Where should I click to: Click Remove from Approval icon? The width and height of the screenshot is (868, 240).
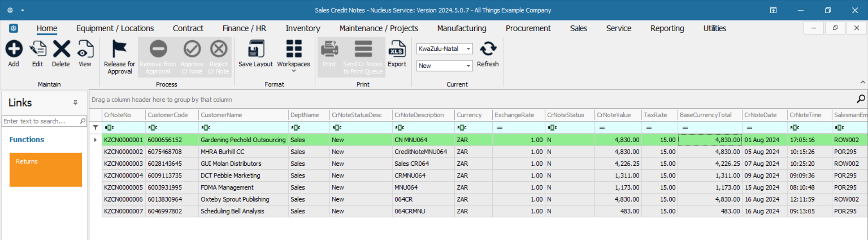(158, 49)
